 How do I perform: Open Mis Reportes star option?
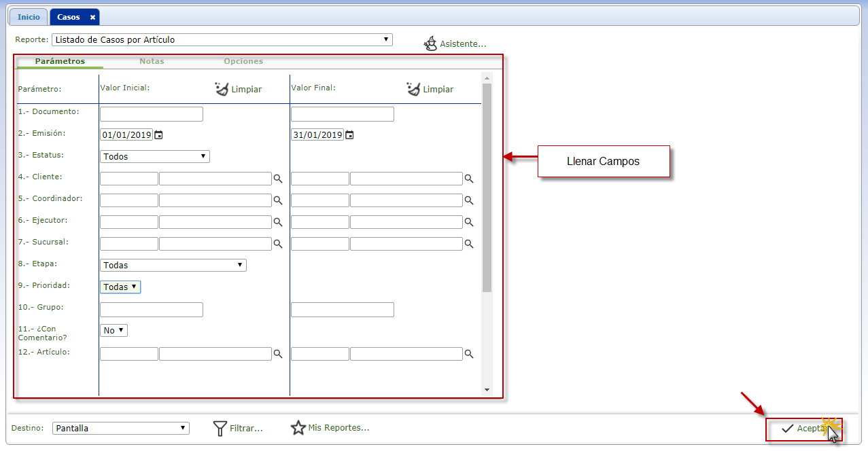298,428
